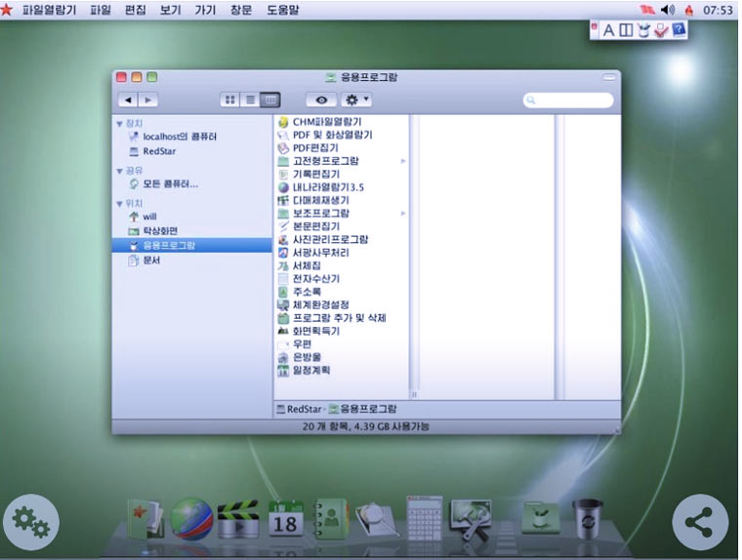Expand the 보조프로그람 folder arrow
The width and height of the screenshot is (742, 560).
pyautogui.click(x=403, y=214)
